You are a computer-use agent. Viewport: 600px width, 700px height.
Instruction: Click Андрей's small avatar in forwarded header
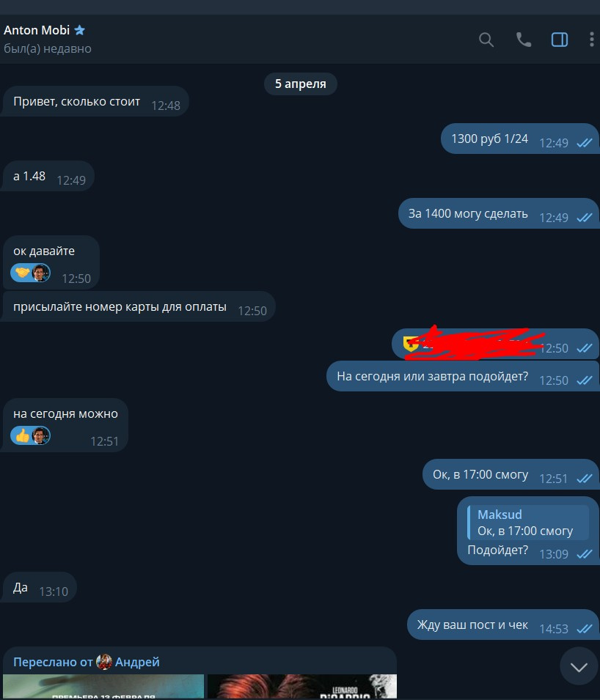pos(104,662)
